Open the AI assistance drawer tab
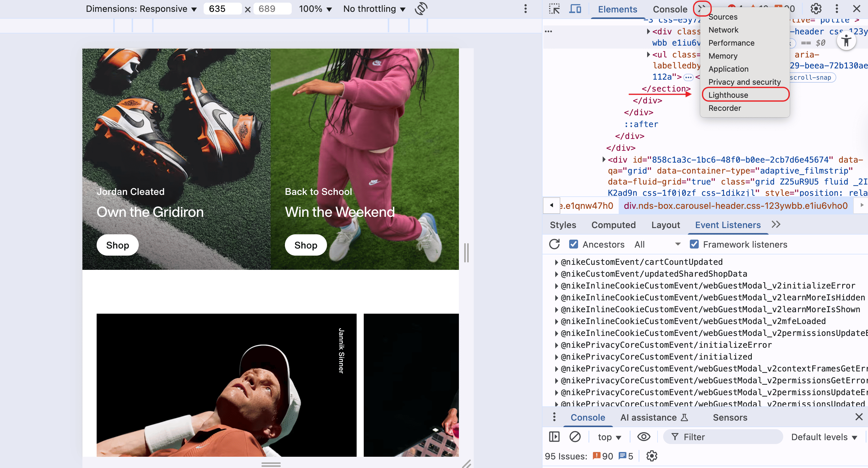 (654, 417)
